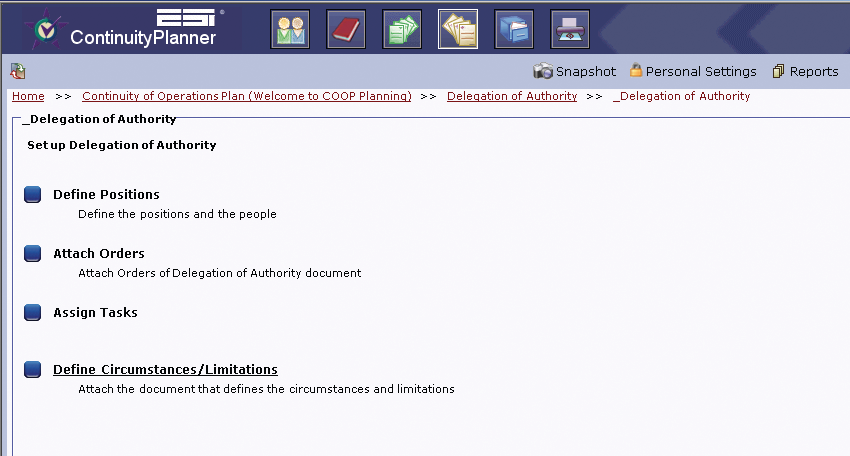850x456 pixels.
Task: Go to Home breadcrumb link
Action: click(x=28, y=96)
